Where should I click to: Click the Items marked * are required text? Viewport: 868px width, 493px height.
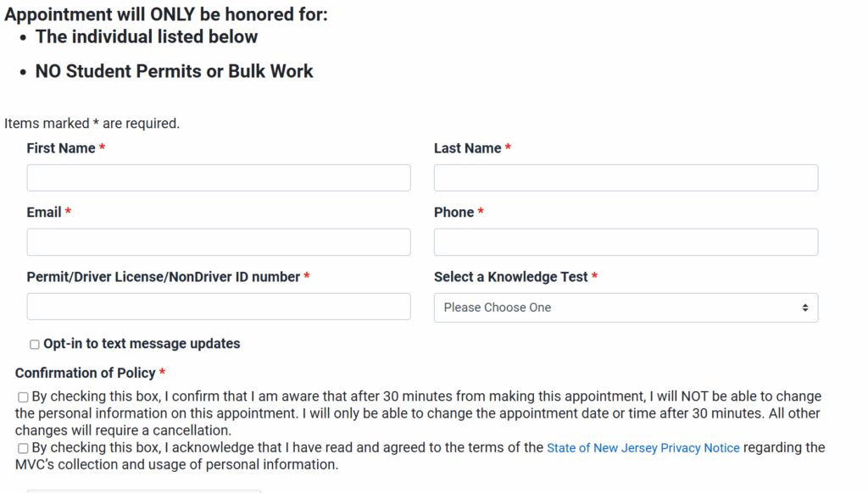click(x=92, y=124)
